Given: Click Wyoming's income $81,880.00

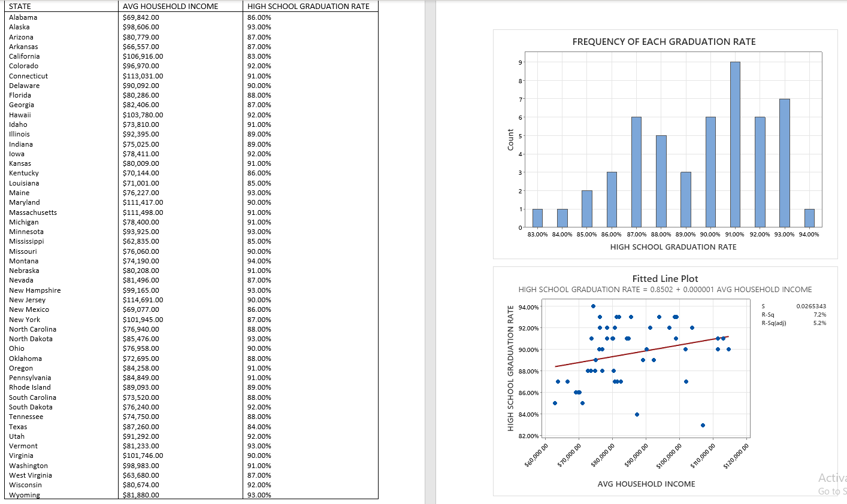Looking at the screenshot, I should 141,495.
